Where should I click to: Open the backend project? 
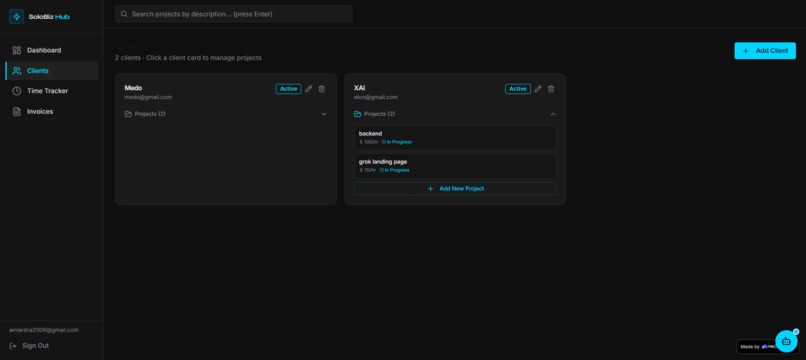[x=455, y=137]
